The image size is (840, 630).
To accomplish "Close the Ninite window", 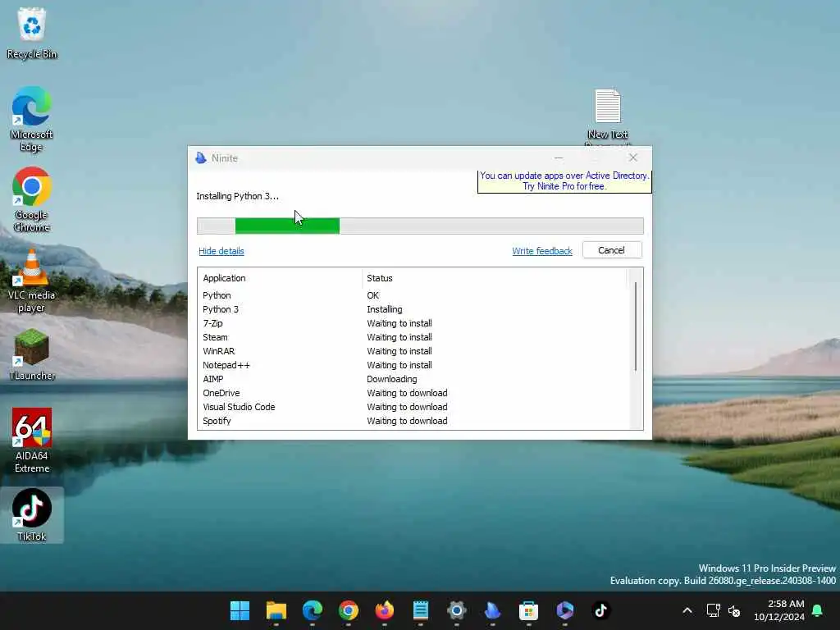I will (632, 157).
